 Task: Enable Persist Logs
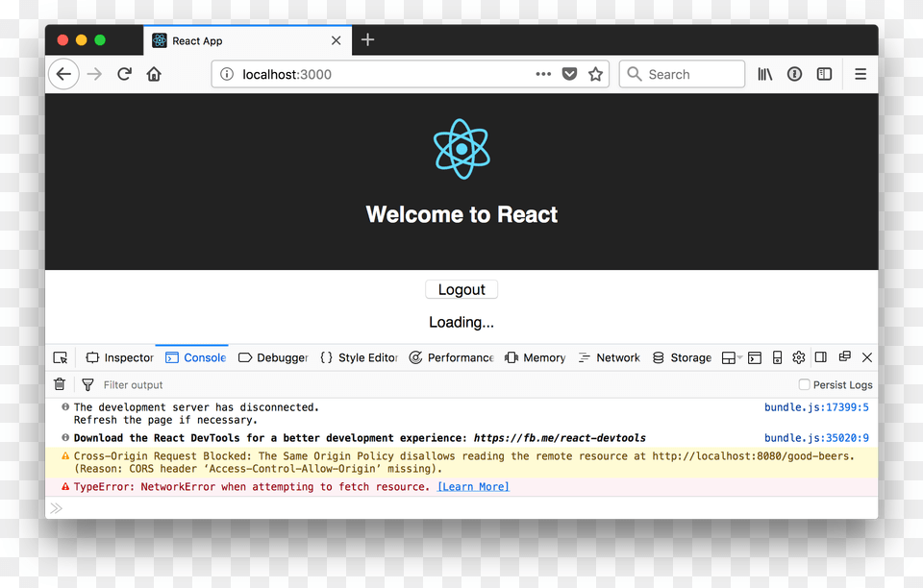pyautogui.click(x=804, y=384)
